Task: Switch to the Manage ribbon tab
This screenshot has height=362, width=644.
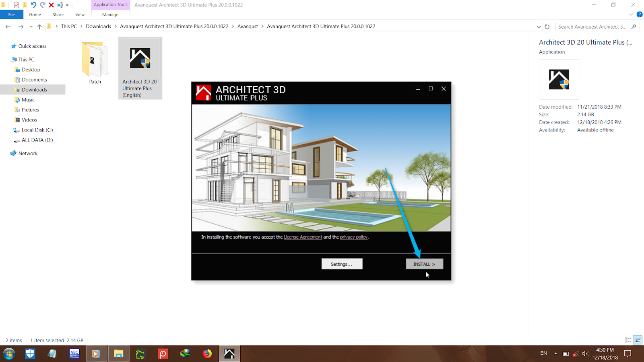Action: [x=109, y=14]
